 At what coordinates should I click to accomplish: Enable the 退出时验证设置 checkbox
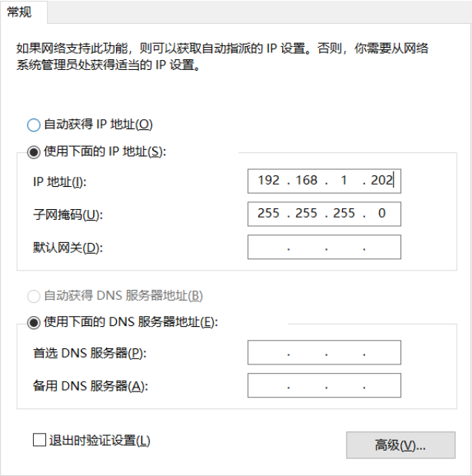pyautogui.click(x=40, y=441)
